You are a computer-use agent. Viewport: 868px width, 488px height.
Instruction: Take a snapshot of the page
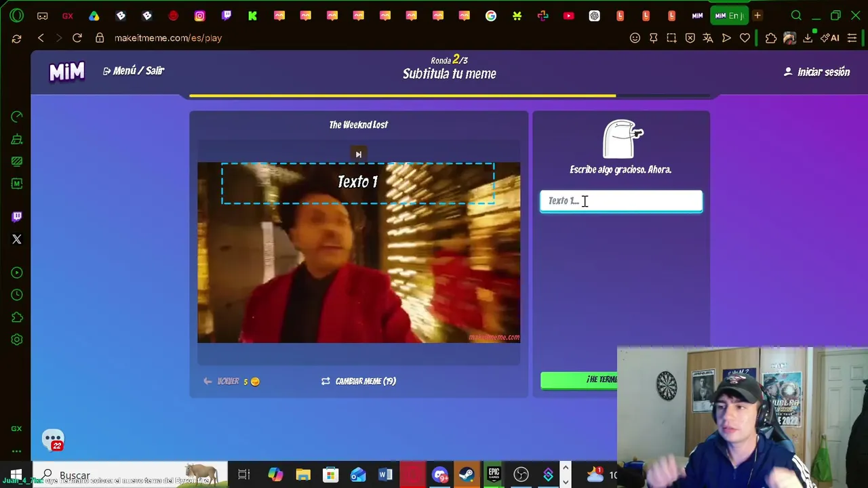[x=671, y=38]
